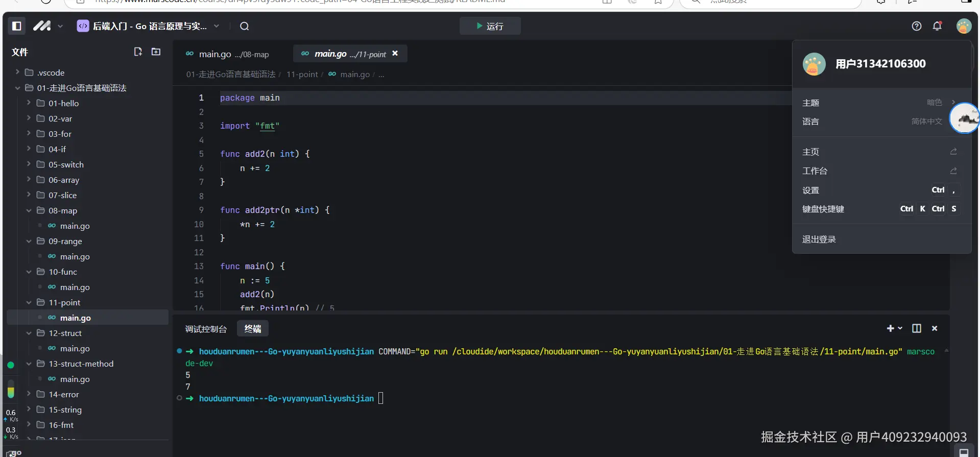Click the 运行 run button
This screenshot has height=457, width=980.
(490, 26)
